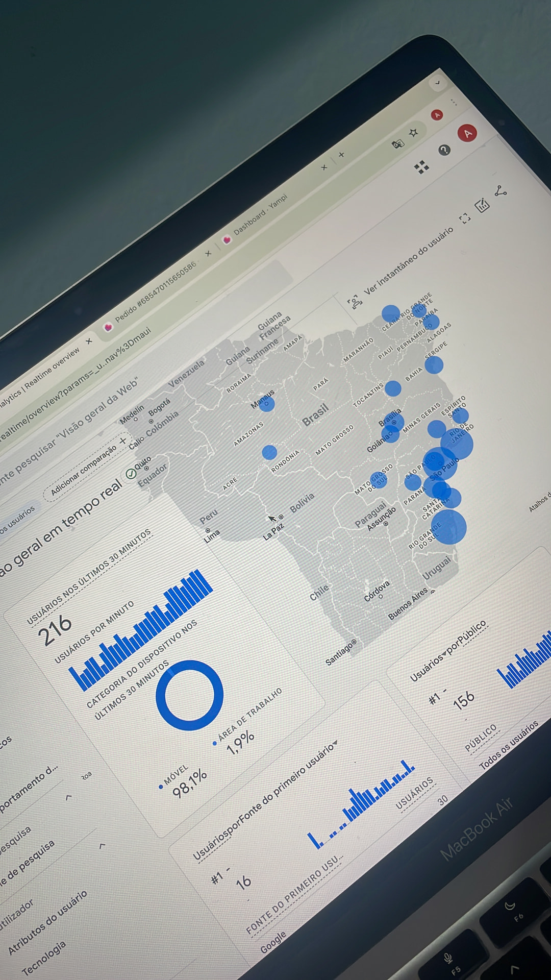Click Ver instantâneo do usuário
The height and width of the screenshot is (980, 551).
tap(408, 261)
